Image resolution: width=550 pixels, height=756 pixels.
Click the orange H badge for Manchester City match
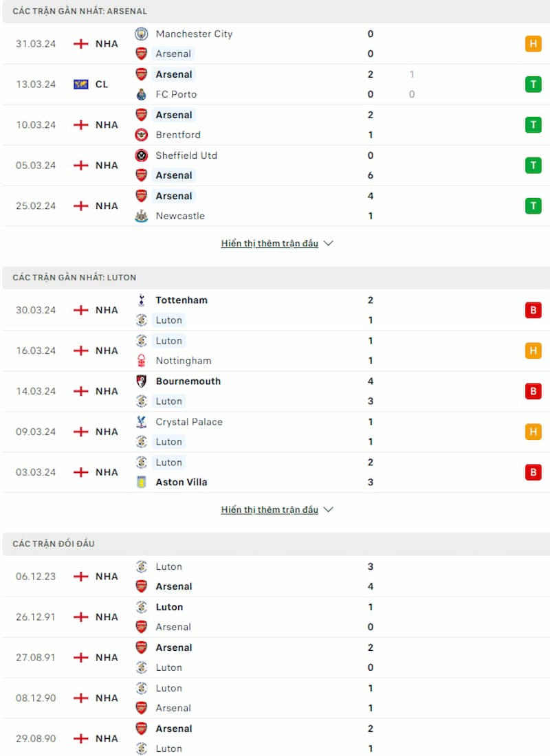(x=533, y=44)
